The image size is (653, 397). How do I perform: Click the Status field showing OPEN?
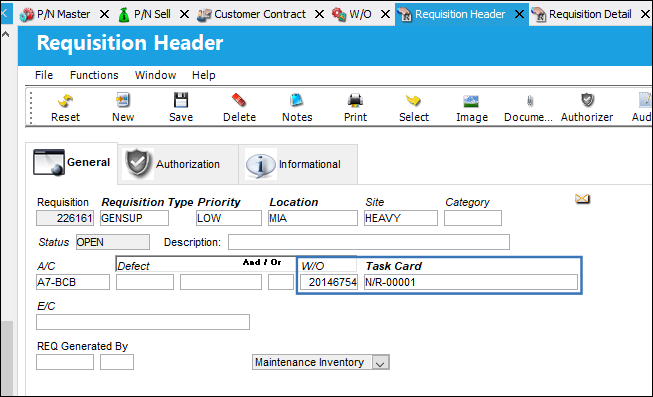pyautogui.click(x=113, y=242)
